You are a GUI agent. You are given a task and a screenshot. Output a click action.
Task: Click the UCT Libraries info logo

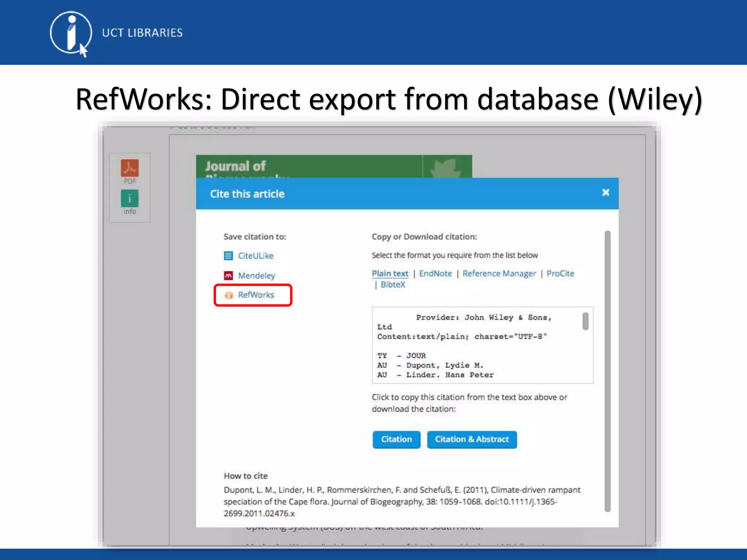pos(71,34)
